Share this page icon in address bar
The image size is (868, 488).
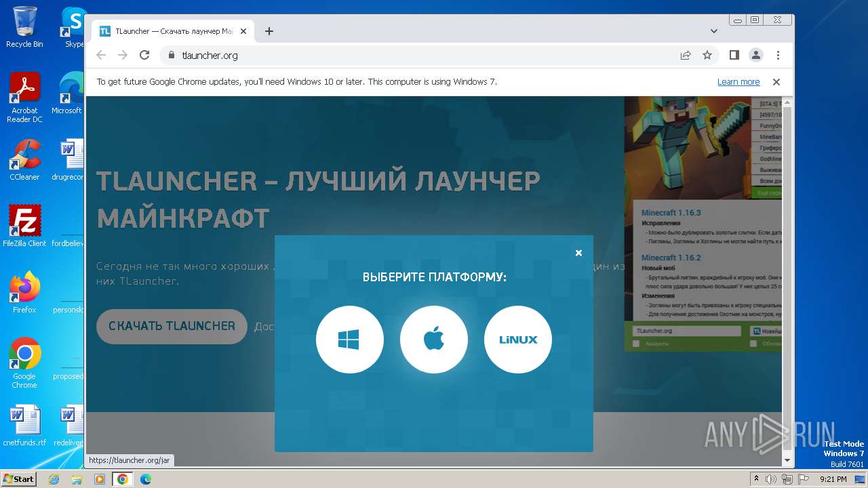tap(686, 56)
